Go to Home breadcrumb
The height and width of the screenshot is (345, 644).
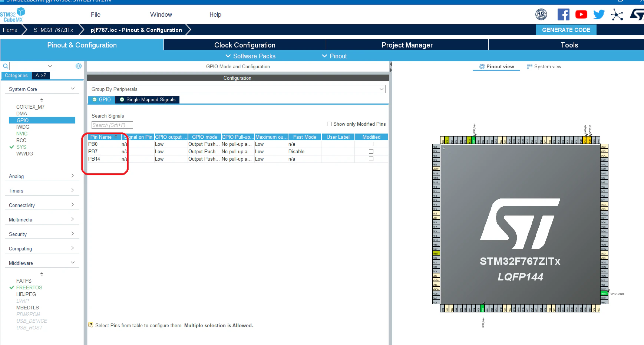10,30
